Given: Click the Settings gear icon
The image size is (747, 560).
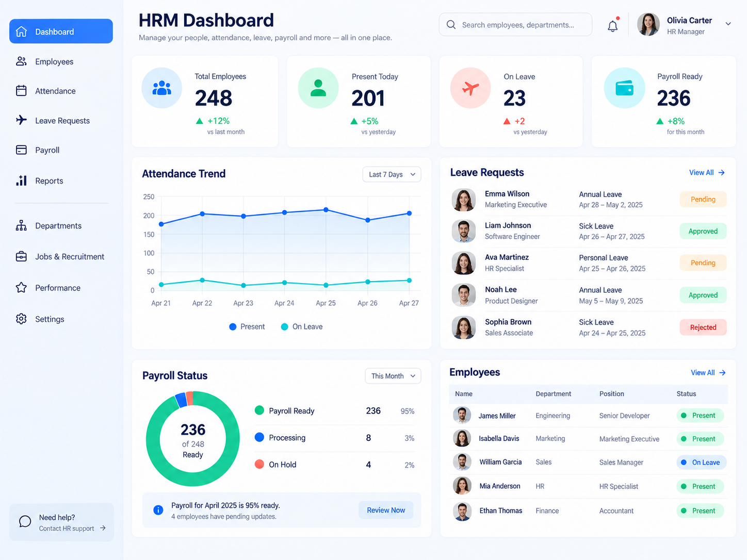Looking at the screenshot, I should tap(21, 319).
